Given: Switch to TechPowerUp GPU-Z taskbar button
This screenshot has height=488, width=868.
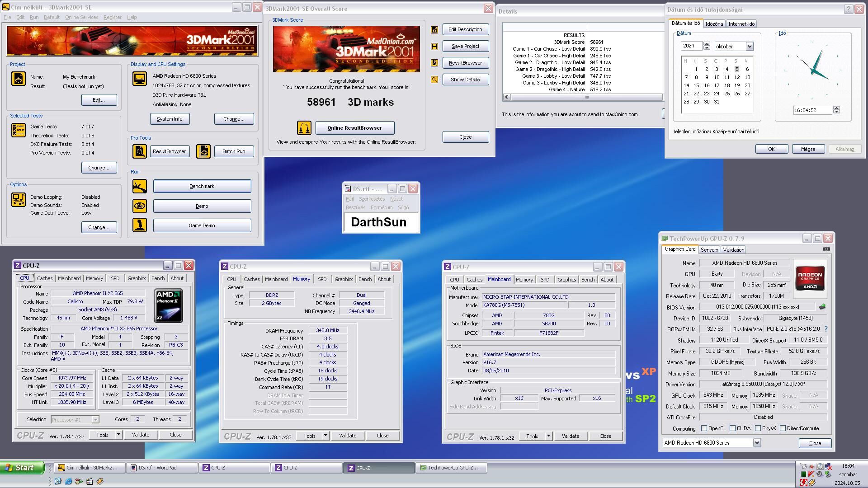Looking at the screenshot, I should pyautogui.click(x=451, y=468).
